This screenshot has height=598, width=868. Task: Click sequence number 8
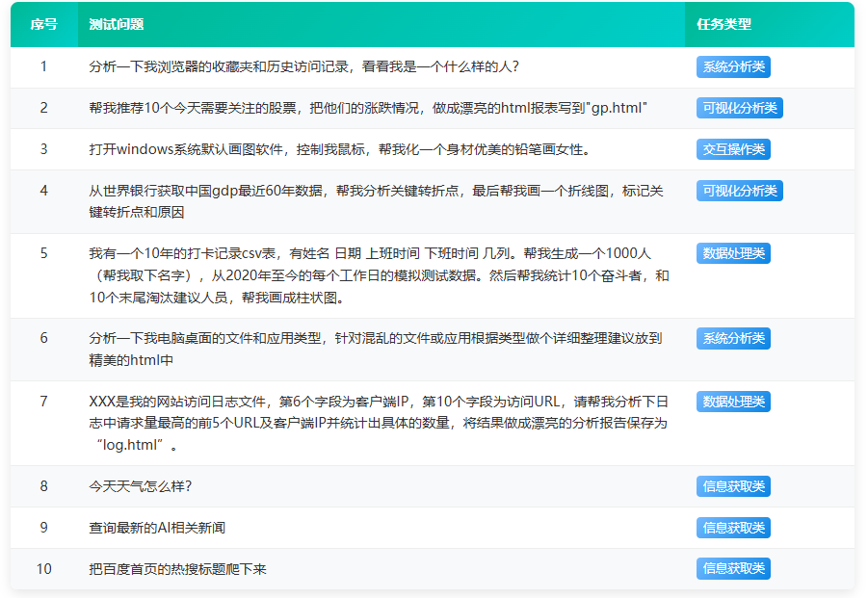coord(43,485)
